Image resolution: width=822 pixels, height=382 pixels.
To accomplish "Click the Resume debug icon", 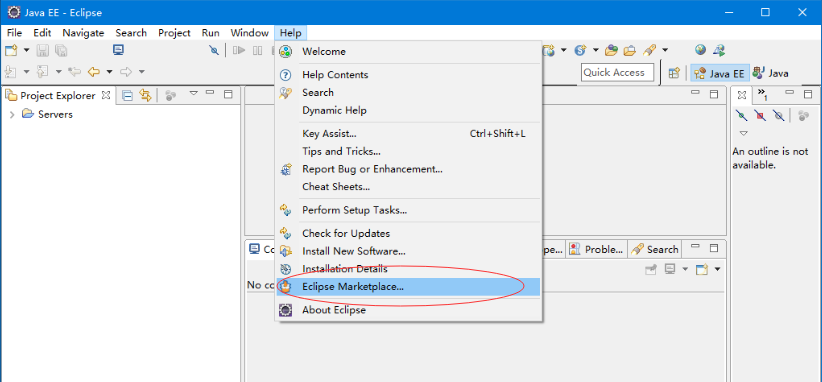I will [x=240, y=50].
